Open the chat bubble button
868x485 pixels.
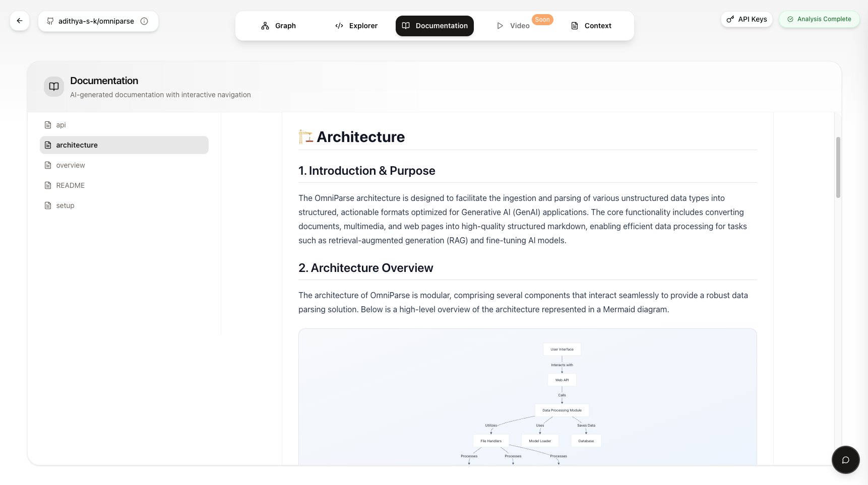[x=845, y=460]
